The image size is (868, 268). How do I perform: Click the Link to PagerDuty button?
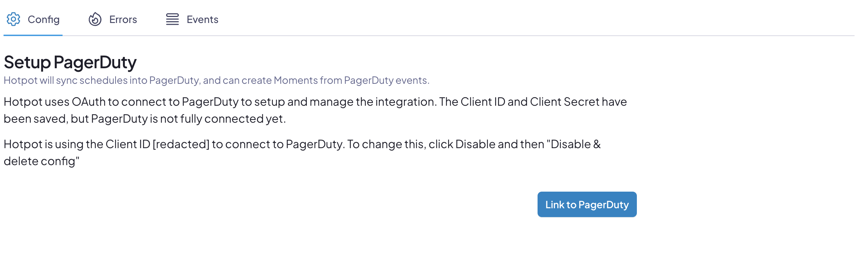coord(587,204)
